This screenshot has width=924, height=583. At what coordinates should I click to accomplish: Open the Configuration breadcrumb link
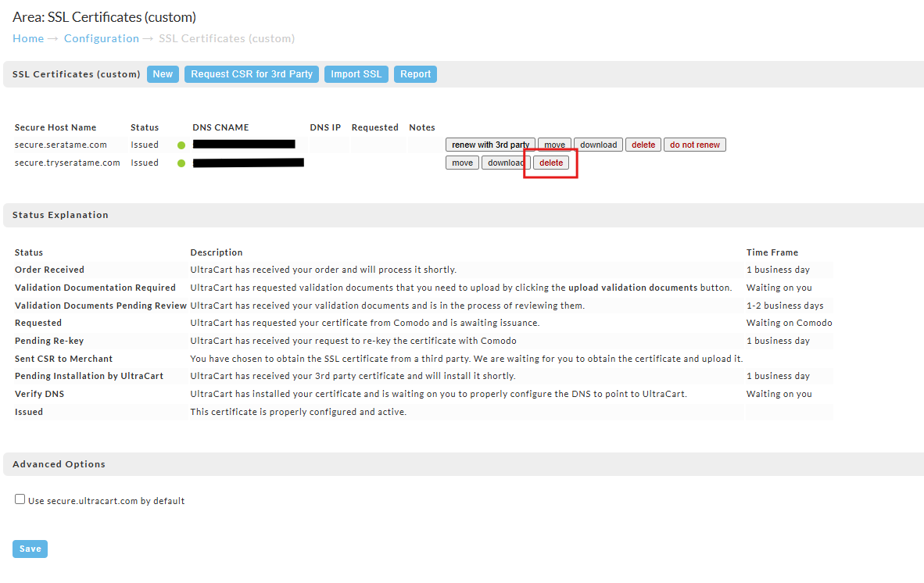pyautogui.click(x=102, y=38)
